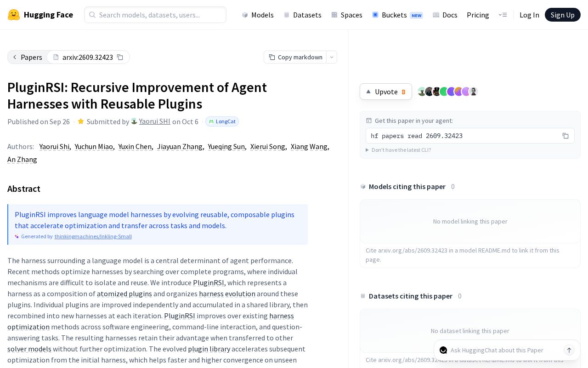The width and height of the screenshot is (588, 368).
Task: Click author An Zhang
Action: click(x=22, y=159)
